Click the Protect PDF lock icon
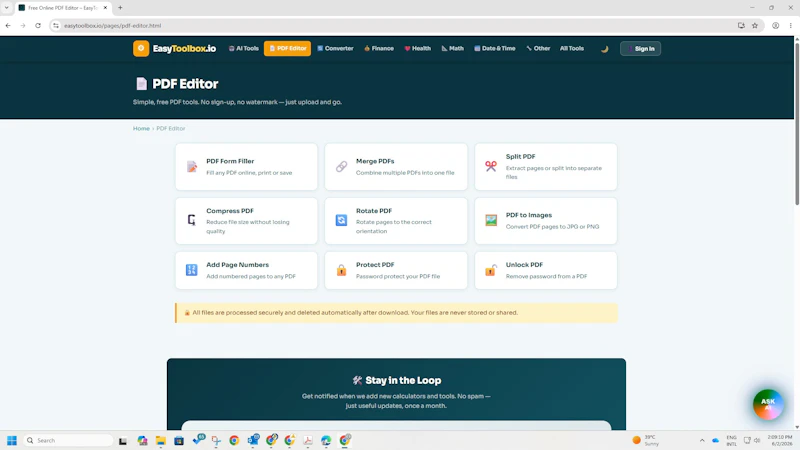 341,270
